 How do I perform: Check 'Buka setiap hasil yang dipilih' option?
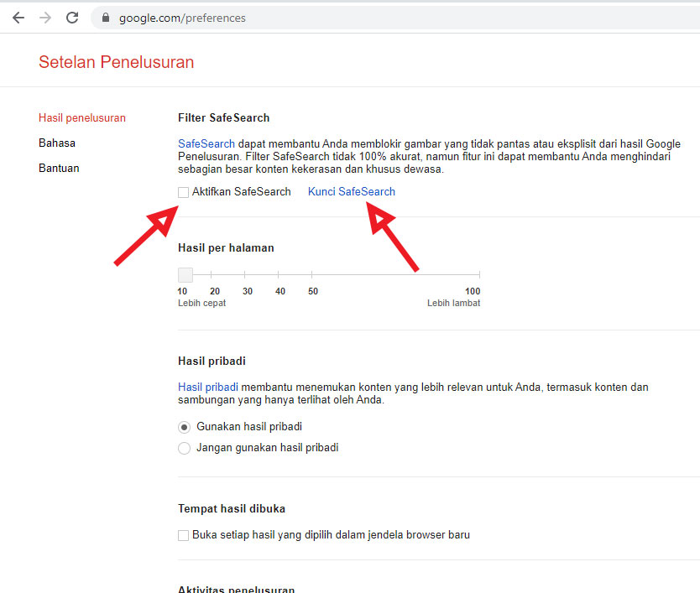tap(183, 535)
